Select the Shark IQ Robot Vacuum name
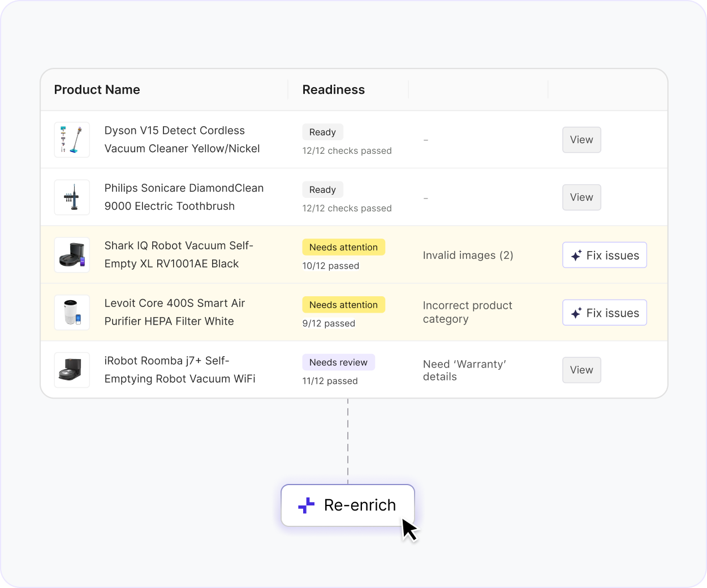 (179, 255)
